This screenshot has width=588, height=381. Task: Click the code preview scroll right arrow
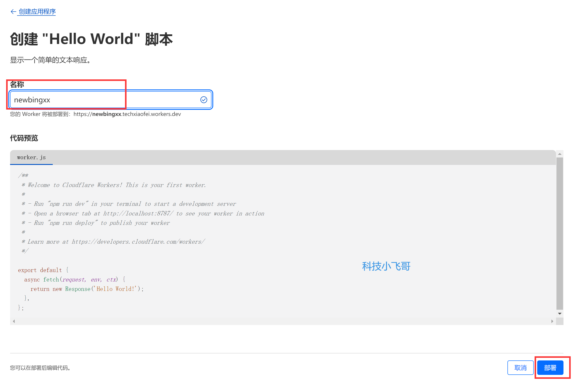tap(552, 321)
